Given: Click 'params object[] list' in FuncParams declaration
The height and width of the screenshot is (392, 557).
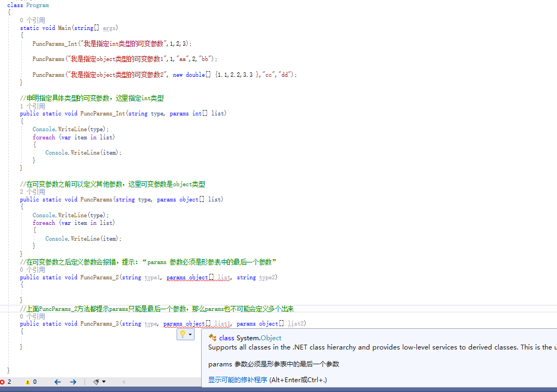Looking at the screenshot, I should pos(189,199).
